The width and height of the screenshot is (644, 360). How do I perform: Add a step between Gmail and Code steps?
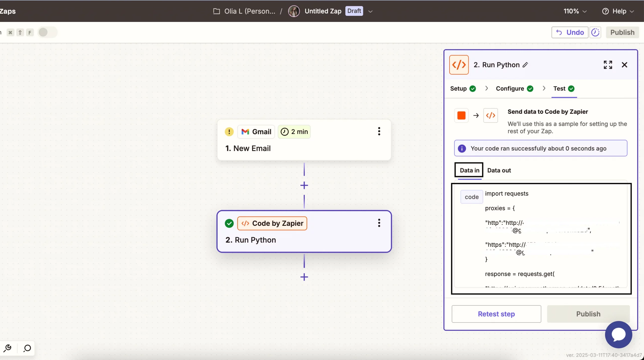(x=304, y=186)
